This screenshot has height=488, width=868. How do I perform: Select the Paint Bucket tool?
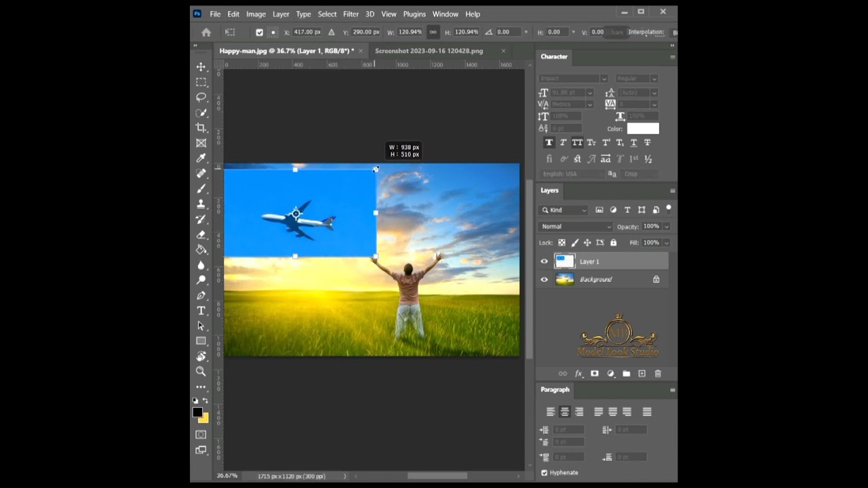click(201, 249)
